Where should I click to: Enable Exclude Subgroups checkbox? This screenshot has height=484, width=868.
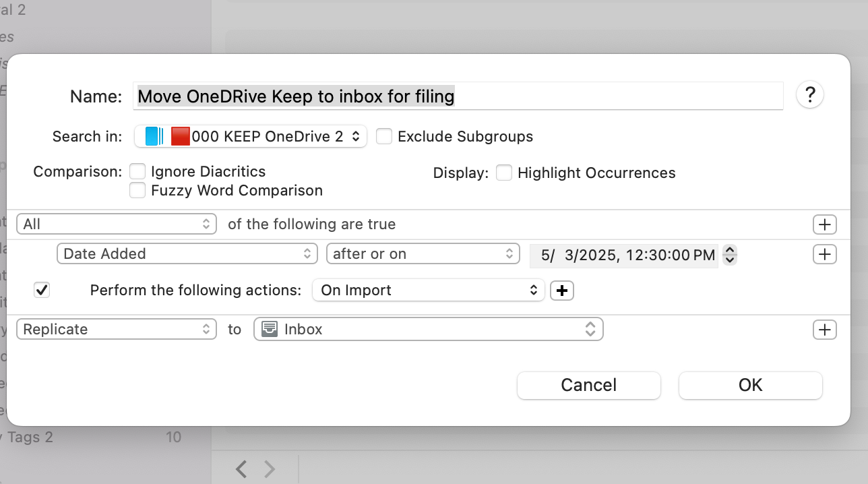384,137
